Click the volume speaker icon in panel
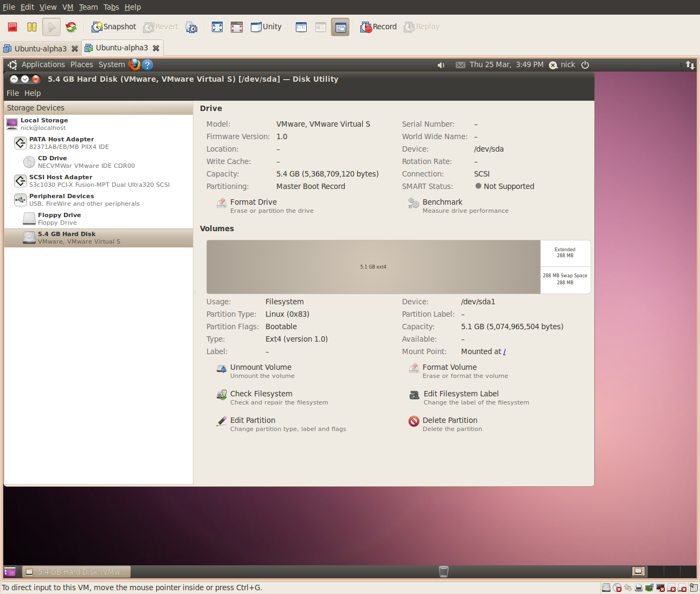The width and height of the screenshot is (700, 594). click(x=441, y=65)
